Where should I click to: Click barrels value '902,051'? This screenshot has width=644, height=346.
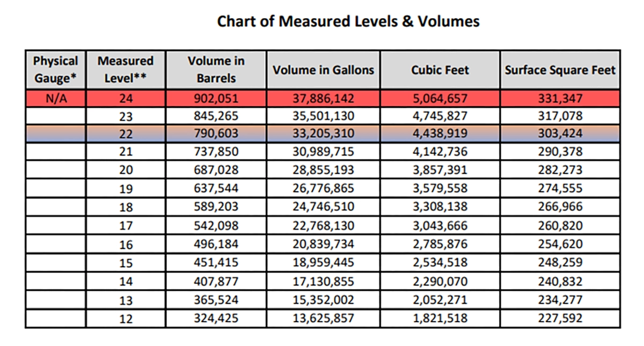coord(216,99)
